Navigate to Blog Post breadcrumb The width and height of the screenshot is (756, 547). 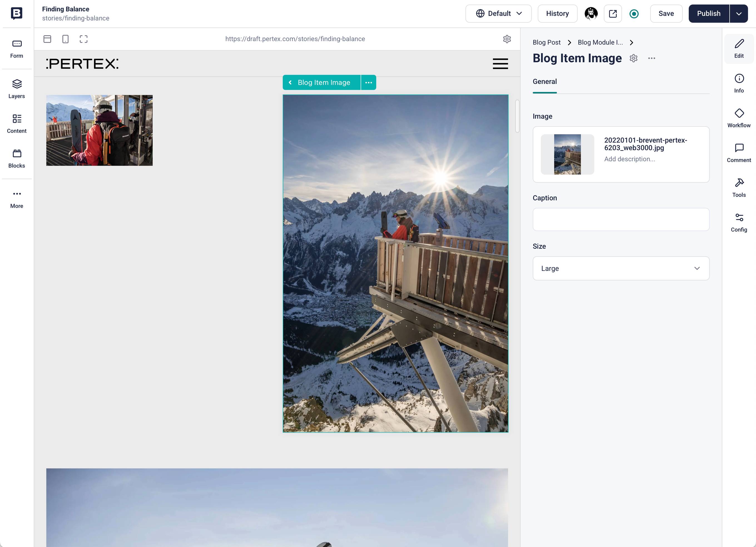point(546,43)
